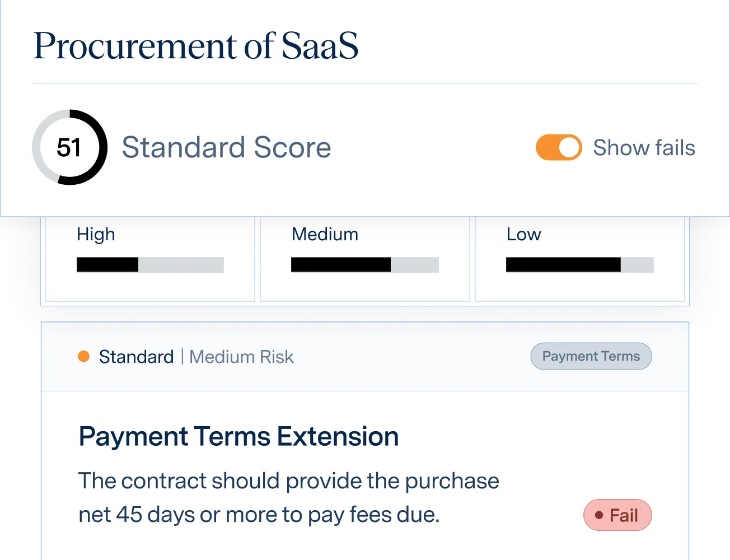This screenshot has height=560, width=730.
Task: Click the orange dot beside Standard
Action: click(x=84, y=357)
